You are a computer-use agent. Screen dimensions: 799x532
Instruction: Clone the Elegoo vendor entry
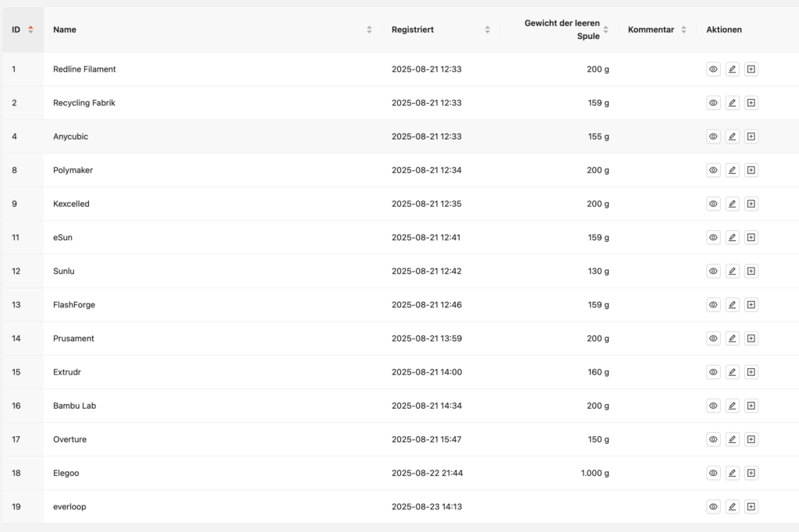[751, 473]
